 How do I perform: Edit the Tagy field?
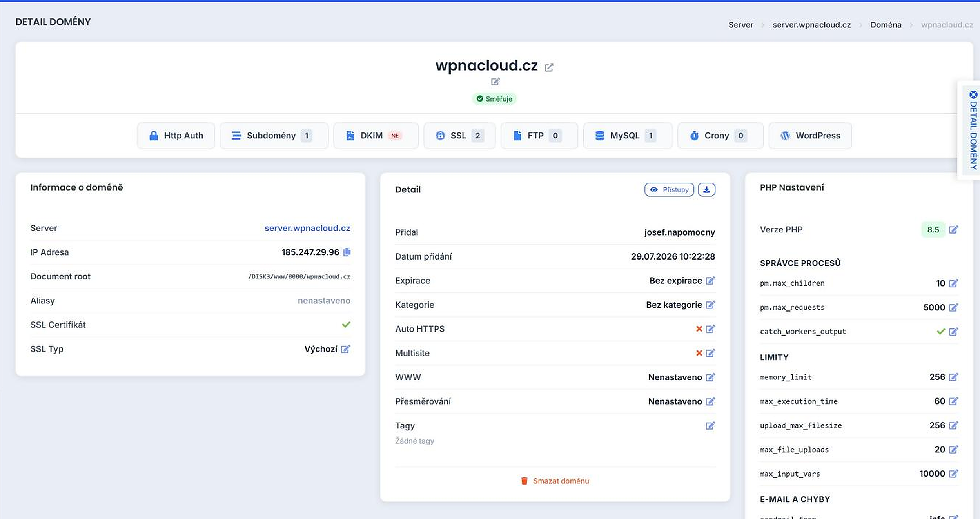pyautogui.click(x=710, y=426)
